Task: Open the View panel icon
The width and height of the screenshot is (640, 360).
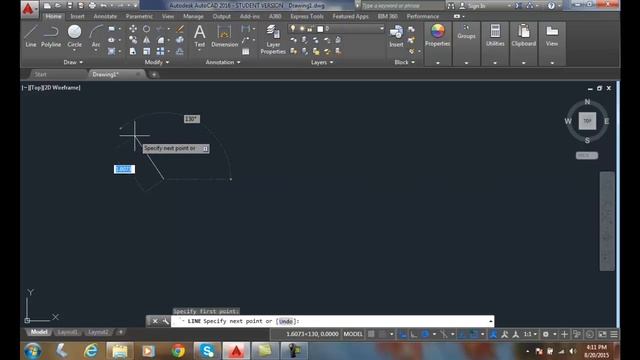Action: click(552, 35)
